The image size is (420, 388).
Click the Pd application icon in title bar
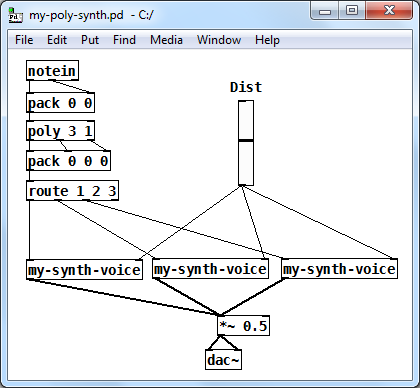tap(15, 16)
